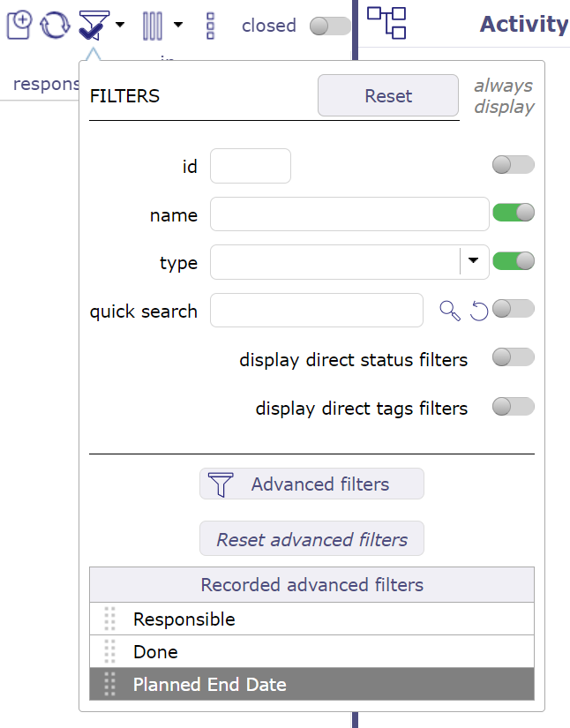Image resolution: width=570 pixels, height=728 pixels.
Task: Click the refresh icon in the toolbar
Action: tap(55, 26)
